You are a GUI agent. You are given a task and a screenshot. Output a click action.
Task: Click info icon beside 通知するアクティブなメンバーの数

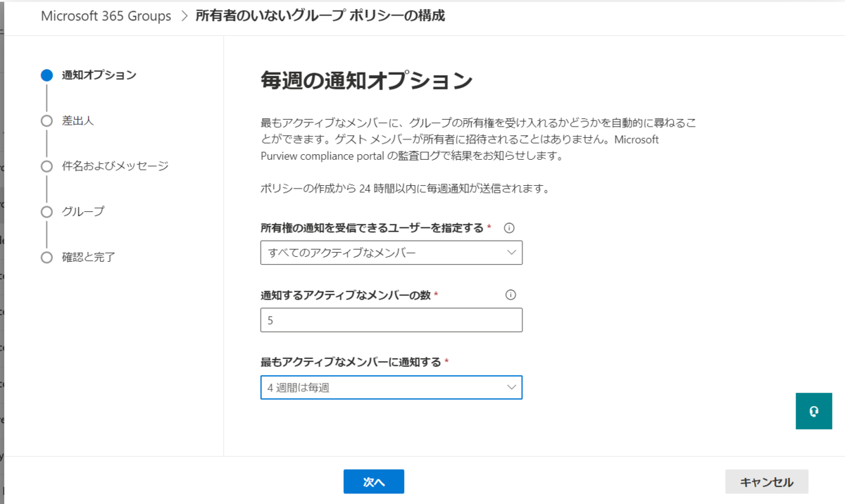click(511, 295)
